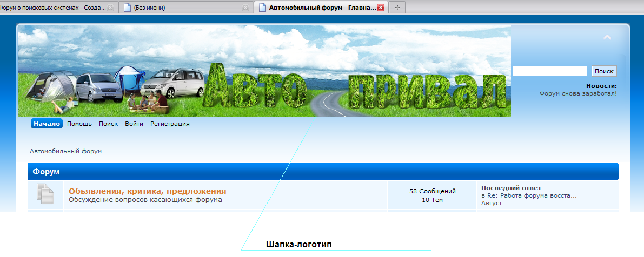Open the Поиск item in the navigation menu
The image size is (644, 257).
click(x=109, y=124)
